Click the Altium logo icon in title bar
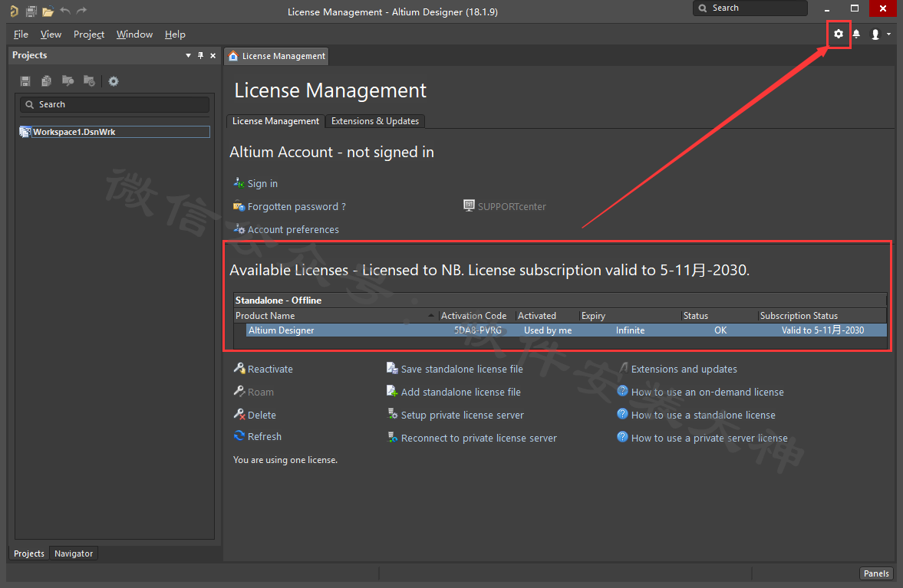 coord(15,11)
